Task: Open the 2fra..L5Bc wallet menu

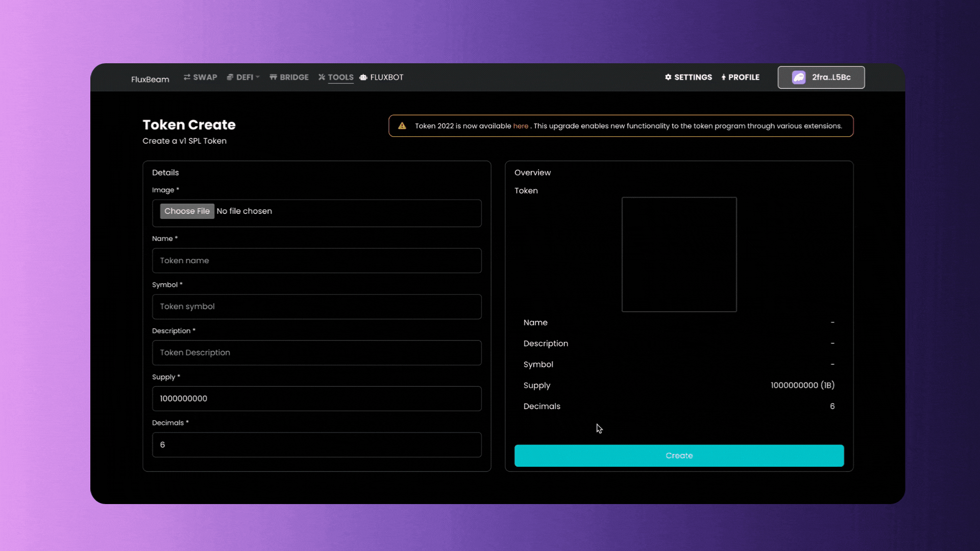Action: click(x=821, y=78)
